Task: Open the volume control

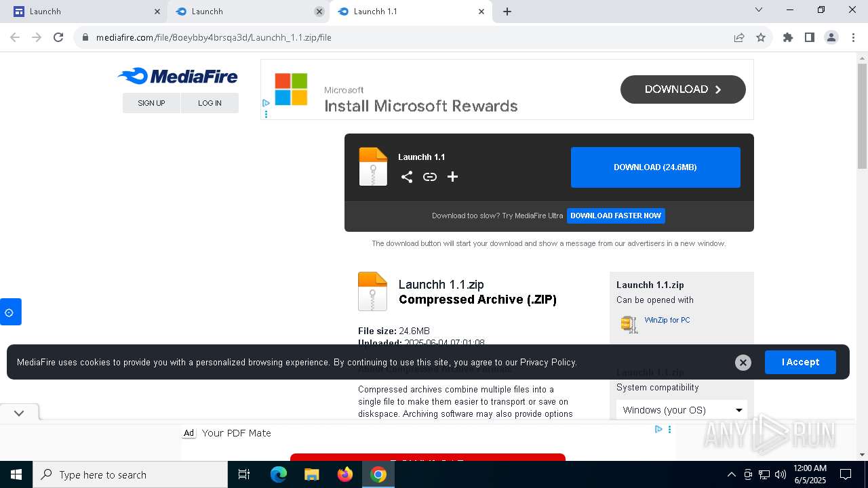Action: [x=781, y=475]
